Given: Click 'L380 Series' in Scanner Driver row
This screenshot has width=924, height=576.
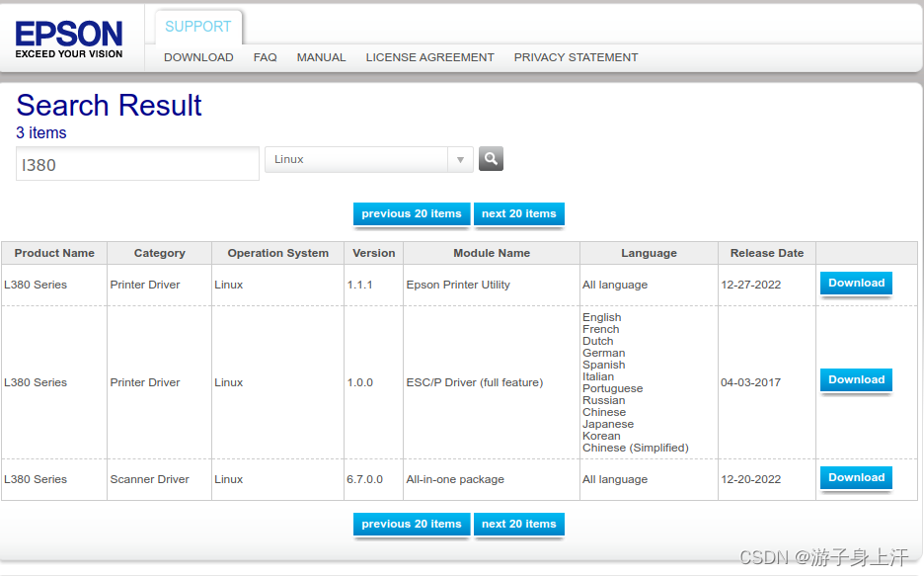Looking at the screenshot, I should [36, 479].
